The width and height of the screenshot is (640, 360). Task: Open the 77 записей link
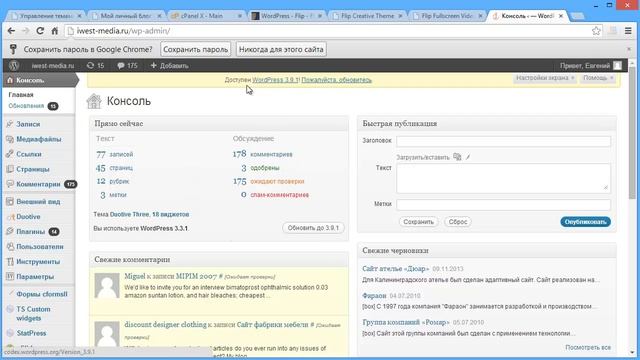(x=115, y=154)
